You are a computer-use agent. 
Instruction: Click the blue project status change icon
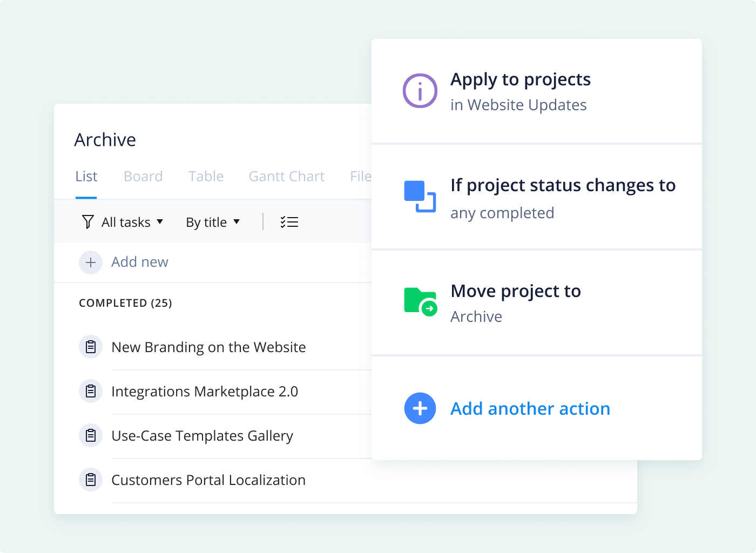420,197
